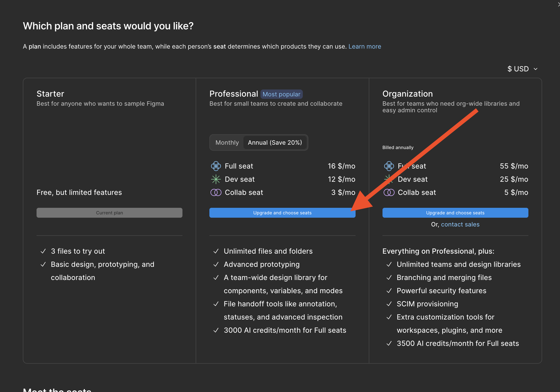The height and width of the screenshot is (392, 560).
Task: Click the Professional Collab seat icon
Action: (x=216, y=192)
